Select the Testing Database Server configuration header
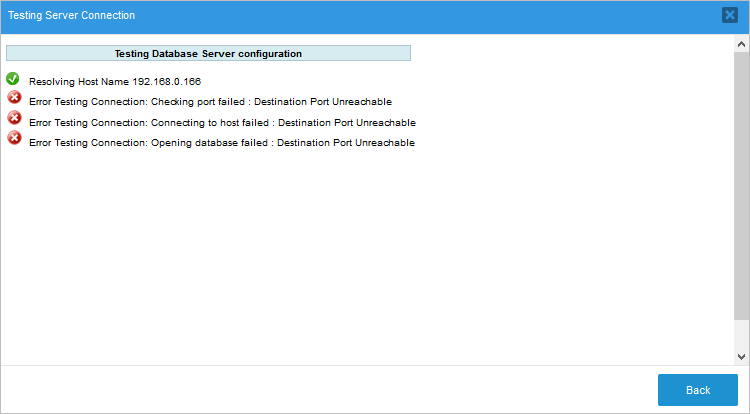Viewport: 750px width, 414px height. click(x=208, y=53)
